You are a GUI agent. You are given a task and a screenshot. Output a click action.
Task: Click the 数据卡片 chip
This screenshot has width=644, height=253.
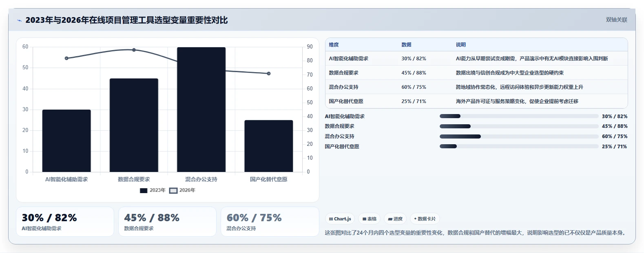tap(425, 219)
